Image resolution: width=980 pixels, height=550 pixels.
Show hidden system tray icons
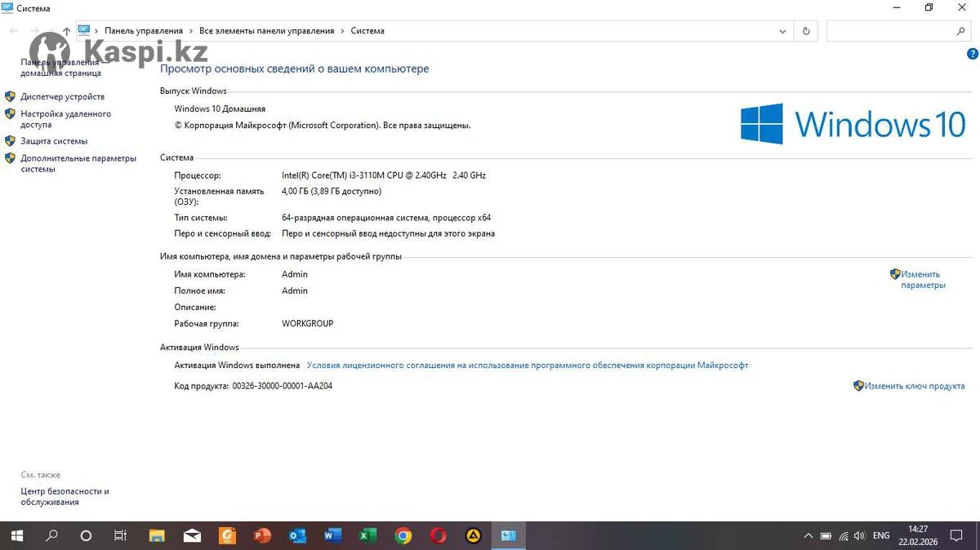click(808, 536)
